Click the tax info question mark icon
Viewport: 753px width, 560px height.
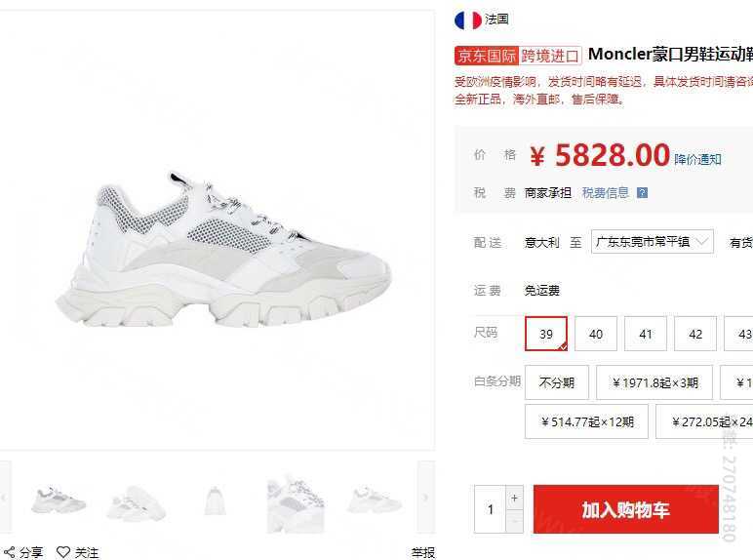coord(642,193)
